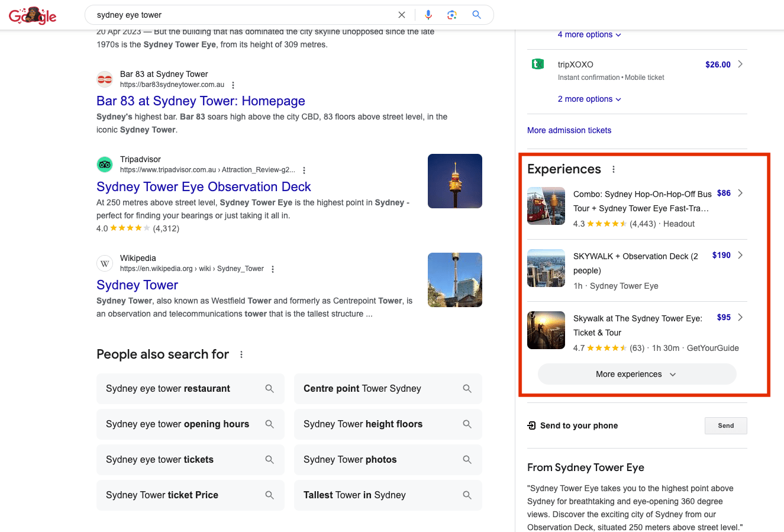784x532 pixels.
Task: Click tripadvisor.com.au Attraction_Review URL text
Action: point(207,170)
